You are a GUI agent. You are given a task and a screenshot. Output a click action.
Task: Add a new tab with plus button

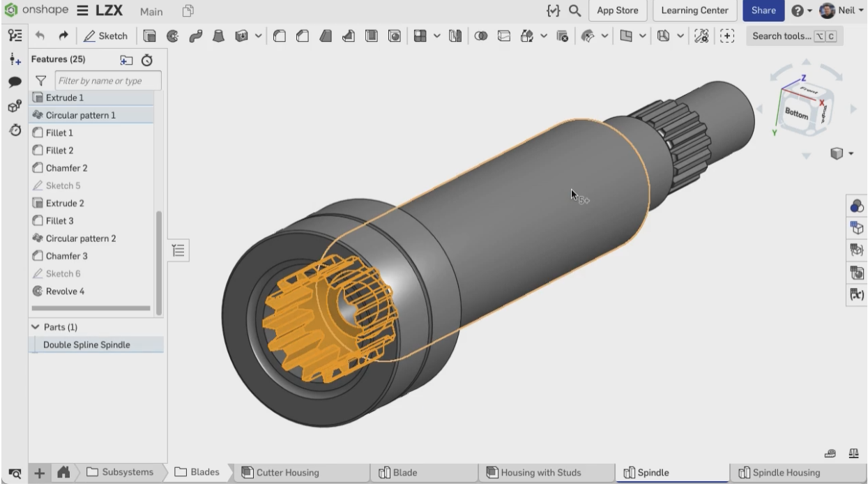tap(38, 473)
